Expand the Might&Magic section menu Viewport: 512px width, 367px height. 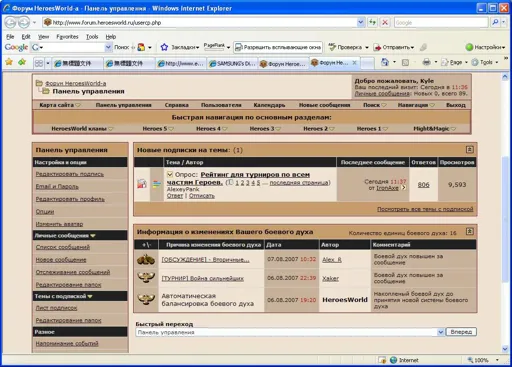(434, 129)
